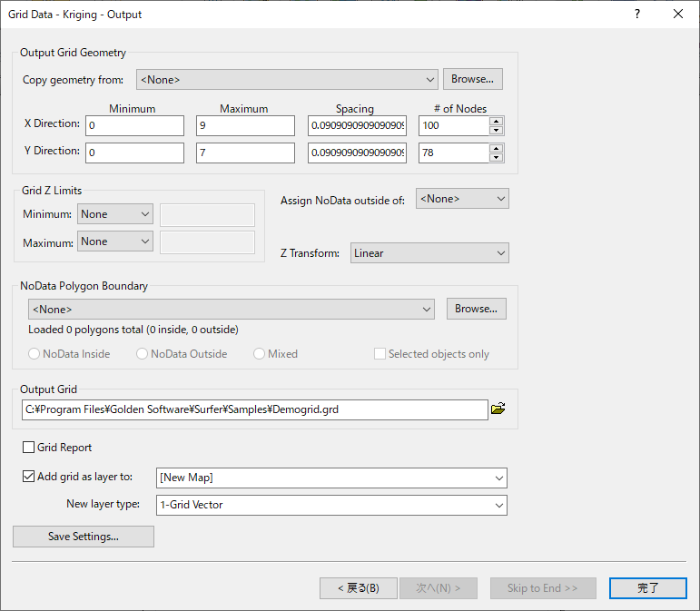This screenshot has height=611, width=700.
Task: Click the X Direction Maximum field
Action: (245, 126)
